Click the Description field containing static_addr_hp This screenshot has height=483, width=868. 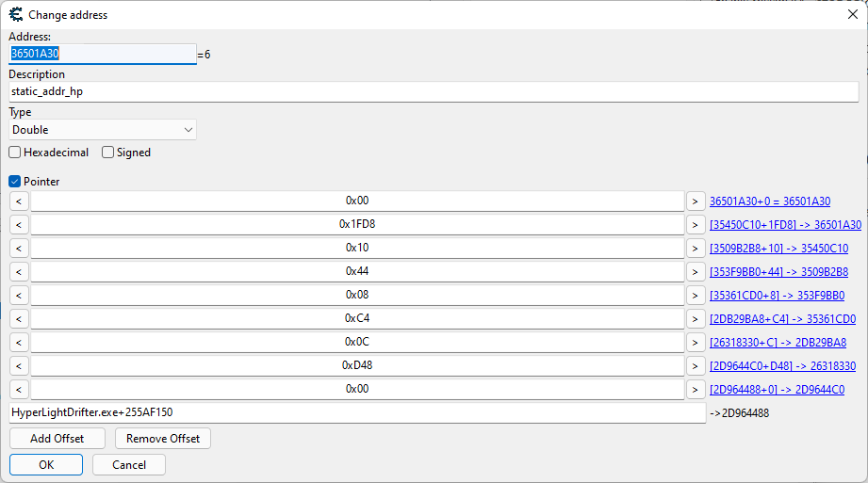434,91
